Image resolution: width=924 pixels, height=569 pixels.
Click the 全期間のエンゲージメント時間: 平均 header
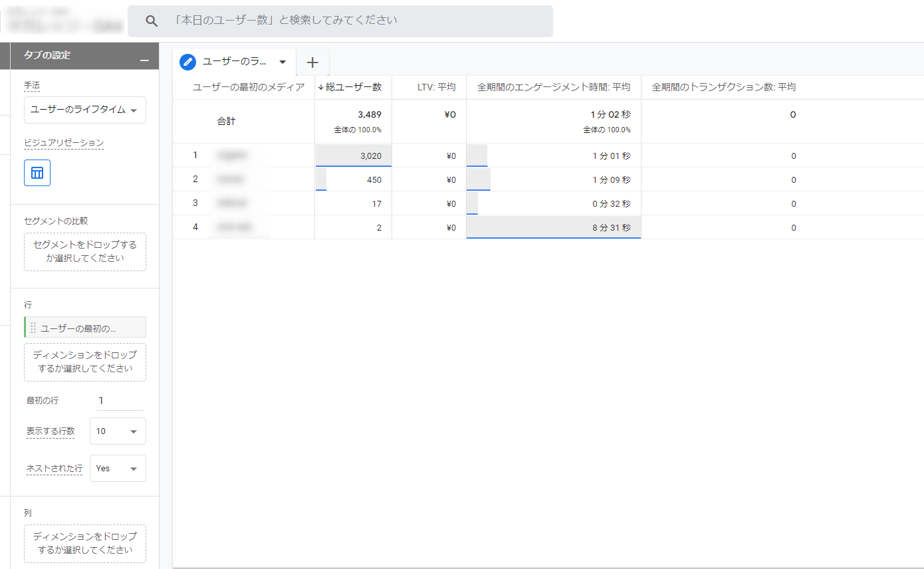[554, 87]
